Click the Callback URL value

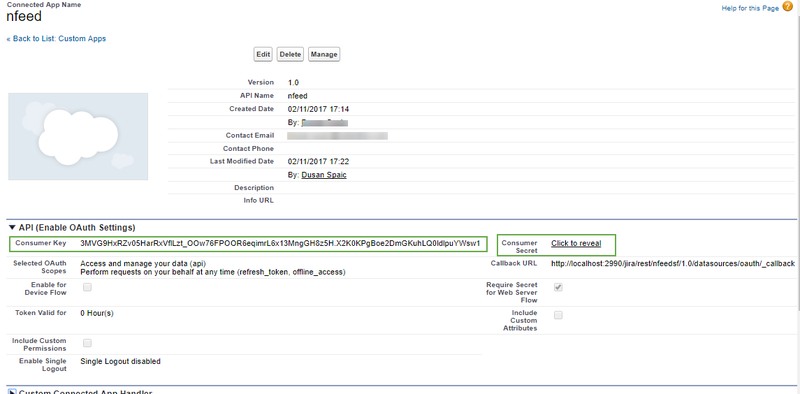[672, 263]
